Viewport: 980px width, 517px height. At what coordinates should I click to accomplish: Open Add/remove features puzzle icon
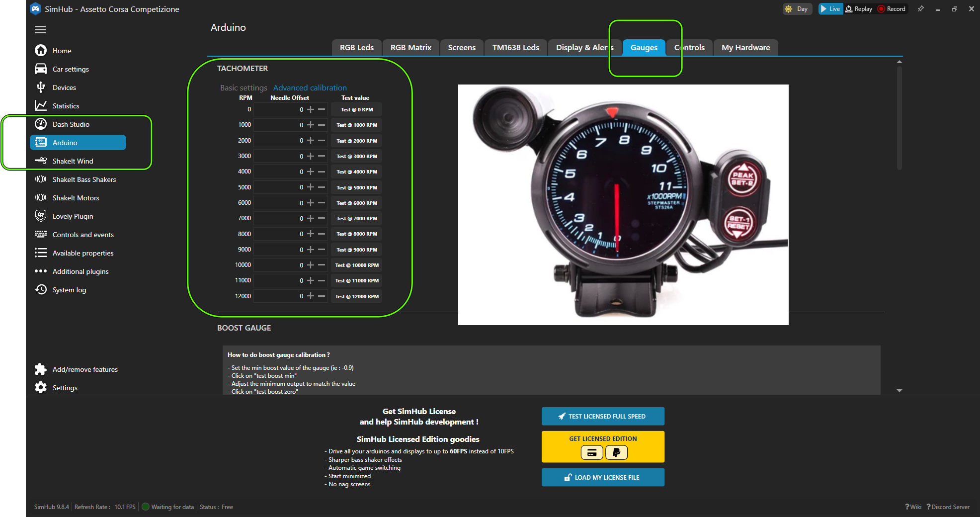point(41,369)
